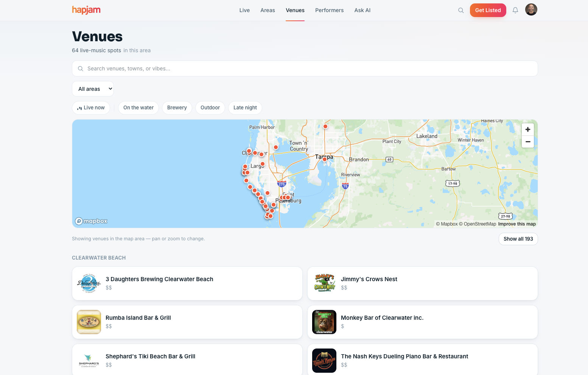This screenshot has height=375, width=588.
Task: Select the map marker left of Town 'n' Country
Action: [276, 147]
